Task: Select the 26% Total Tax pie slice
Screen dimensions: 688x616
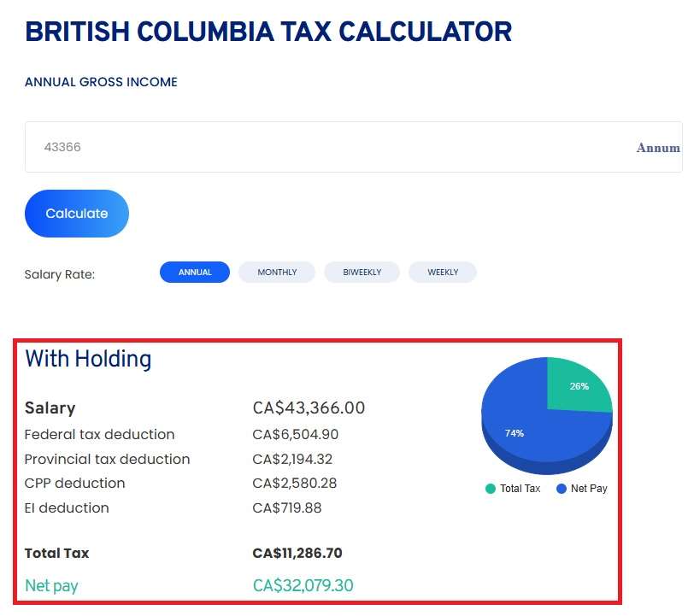Action: click(580, 385)
